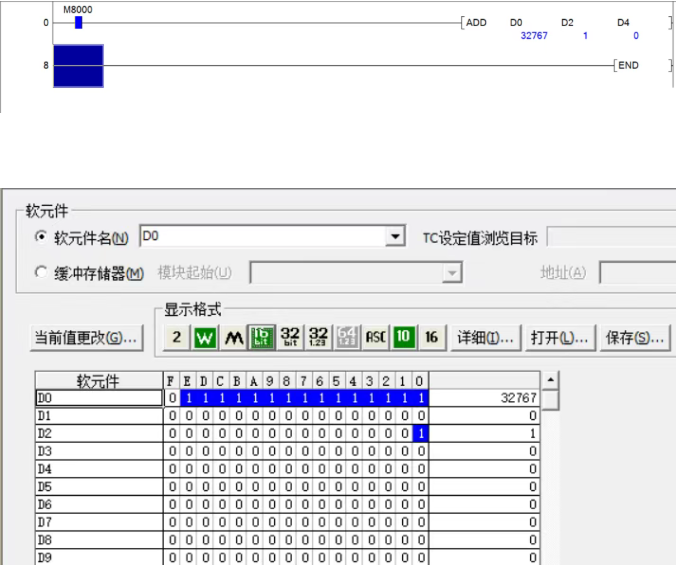Click the 地址 input field

(637, 273)
